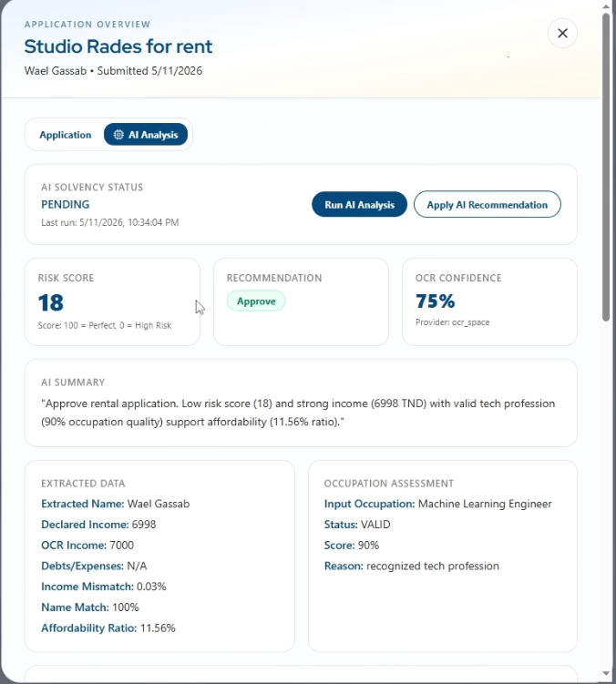Click 'Affordability Ratio: 11.56%' row
Screen dimensions: 616x684
click(x=108, y=628)
